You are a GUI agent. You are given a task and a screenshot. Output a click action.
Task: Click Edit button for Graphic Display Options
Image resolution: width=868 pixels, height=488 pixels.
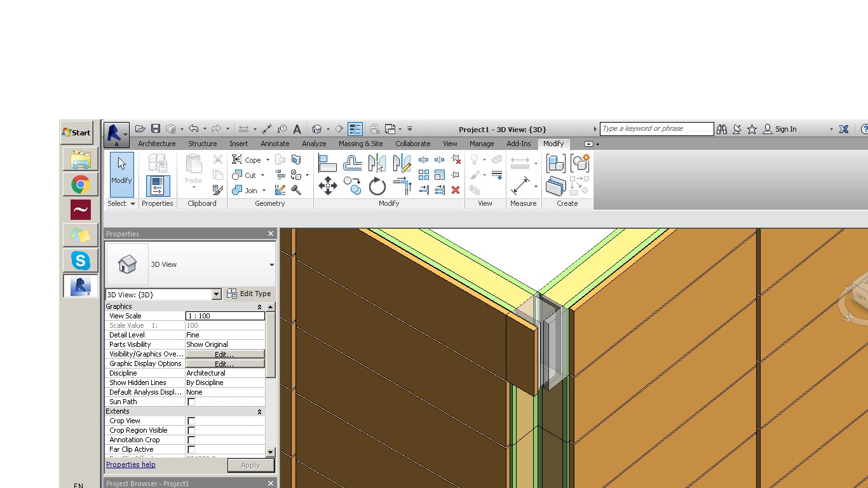(224, 364)
